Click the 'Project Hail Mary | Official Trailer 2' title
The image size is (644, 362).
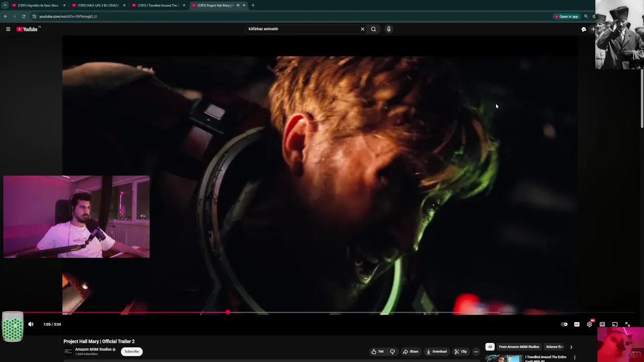tap(99, 341)
